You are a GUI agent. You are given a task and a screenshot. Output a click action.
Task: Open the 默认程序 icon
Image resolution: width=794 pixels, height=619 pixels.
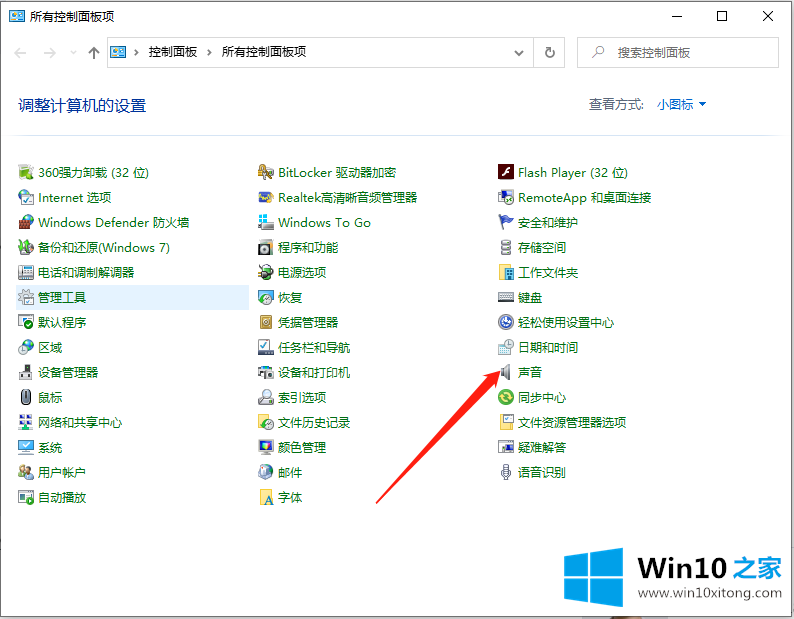(x=26, y=322)
